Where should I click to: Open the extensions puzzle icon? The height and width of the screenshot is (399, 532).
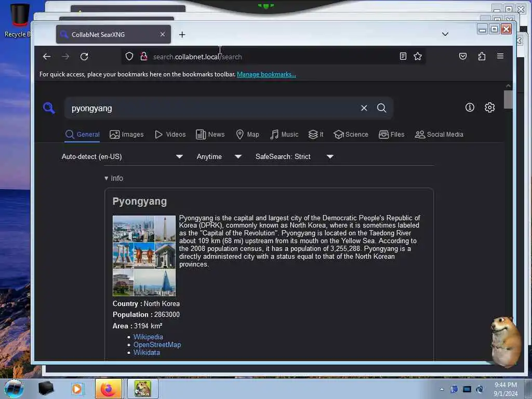(482, 56)
